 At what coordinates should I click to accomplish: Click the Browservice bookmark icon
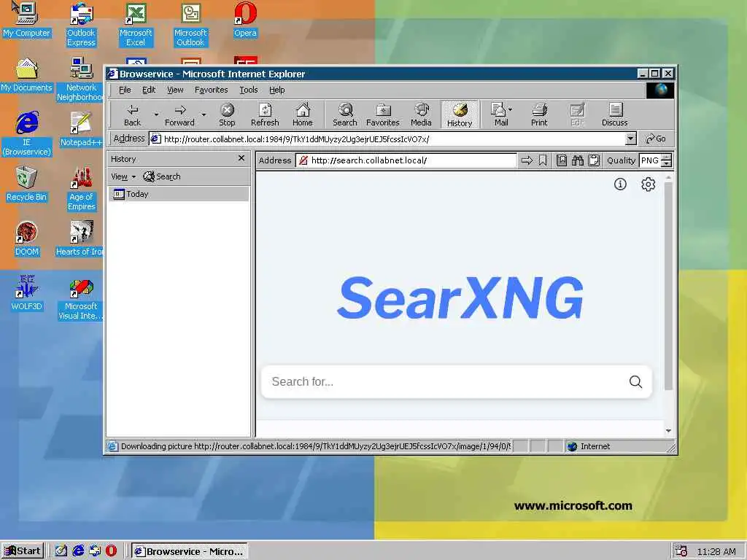pos(542,160)
